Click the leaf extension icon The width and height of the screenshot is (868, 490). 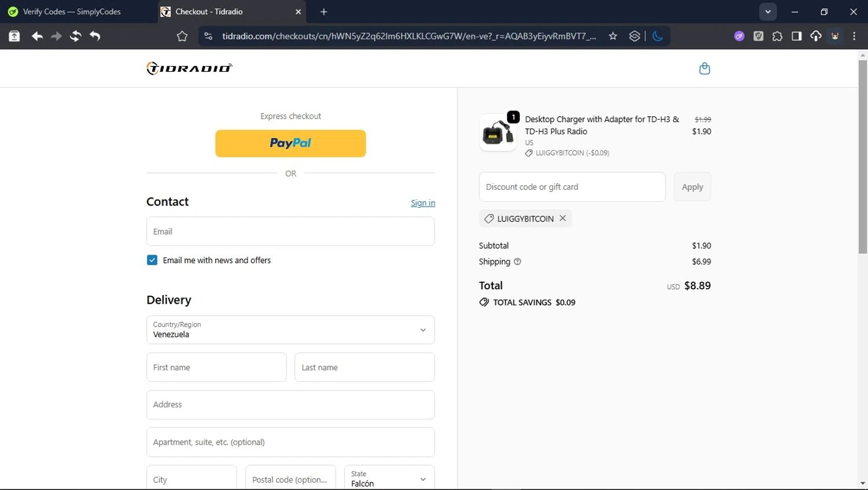pyautogui.click(x=758, y=36)
